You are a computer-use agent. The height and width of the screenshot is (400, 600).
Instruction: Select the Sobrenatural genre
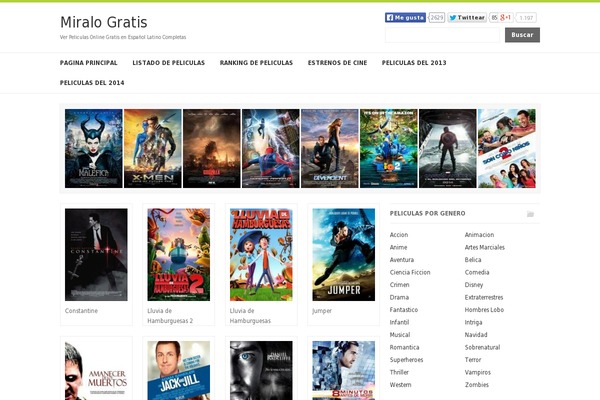pyautogui.click(x=483, y=348)
